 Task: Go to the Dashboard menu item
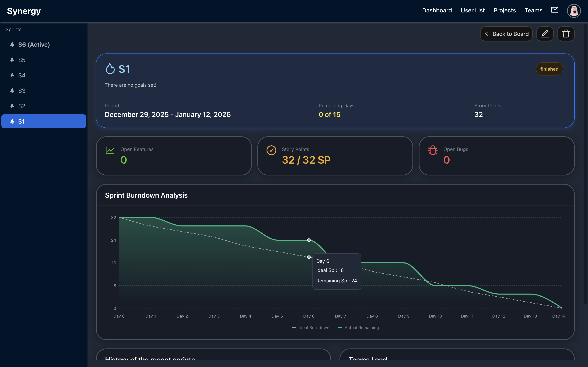437,10
